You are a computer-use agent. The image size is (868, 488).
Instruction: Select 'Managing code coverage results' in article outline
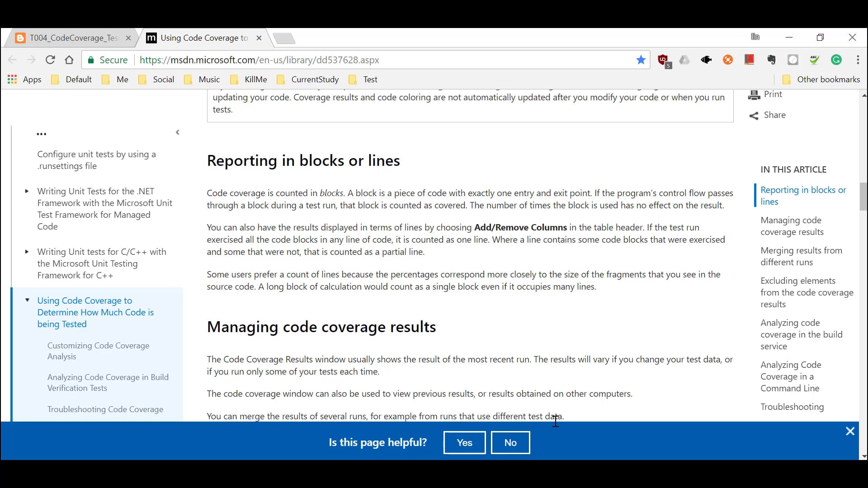tap(791, 226)
